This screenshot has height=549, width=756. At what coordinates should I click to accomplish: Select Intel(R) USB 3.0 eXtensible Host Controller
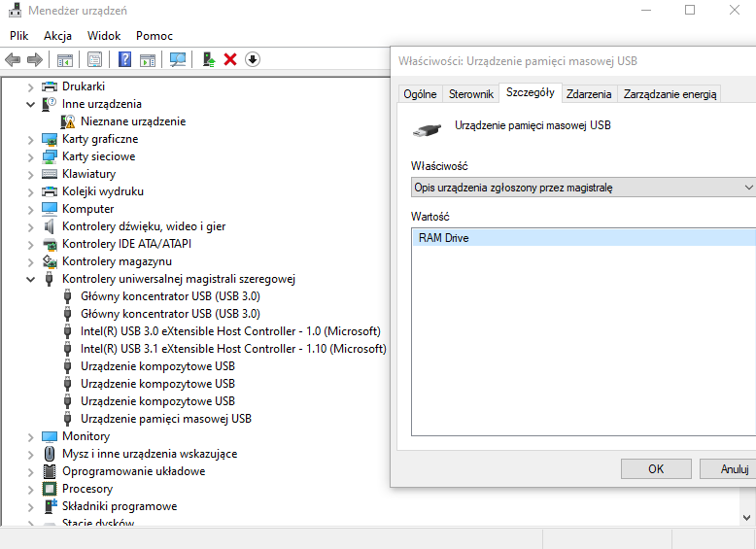tap(230, 331)
